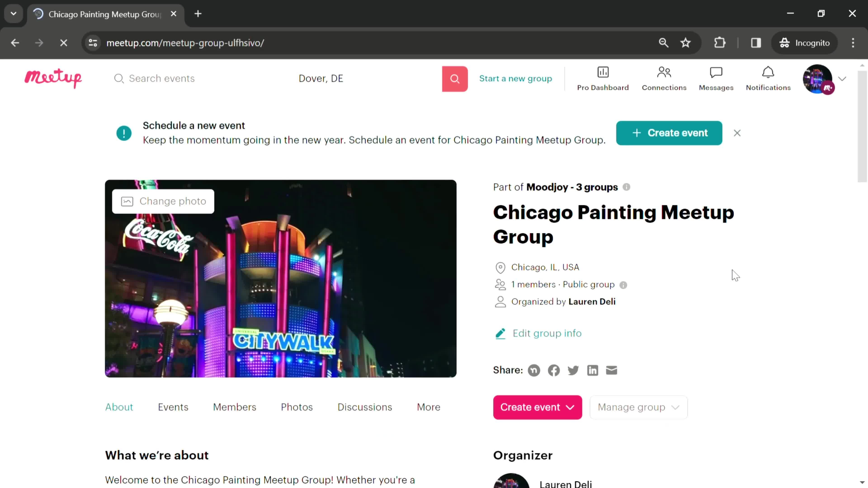This screenshot has width=868, height=488.
Task: Expand the Create event dropdown
Action: point(570,407)
